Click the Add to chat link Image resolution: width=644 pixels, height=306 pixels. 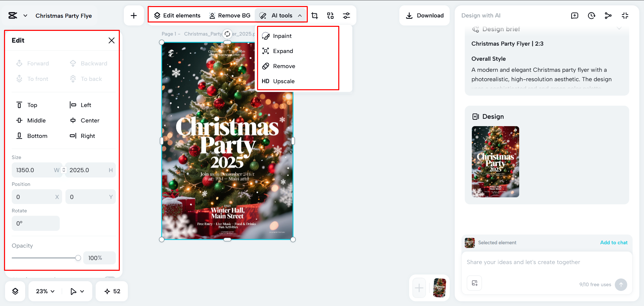(613, 243)
